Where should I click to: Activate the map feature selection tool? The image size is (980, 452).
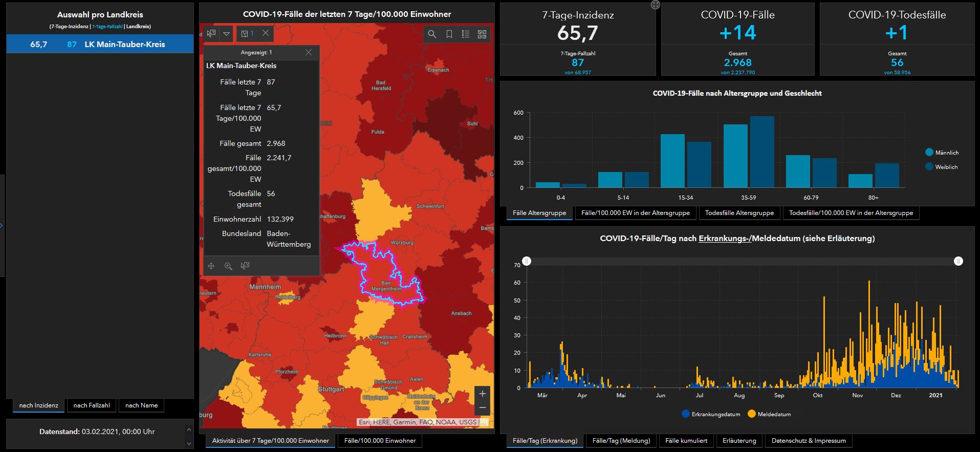[x=211, y=34]
